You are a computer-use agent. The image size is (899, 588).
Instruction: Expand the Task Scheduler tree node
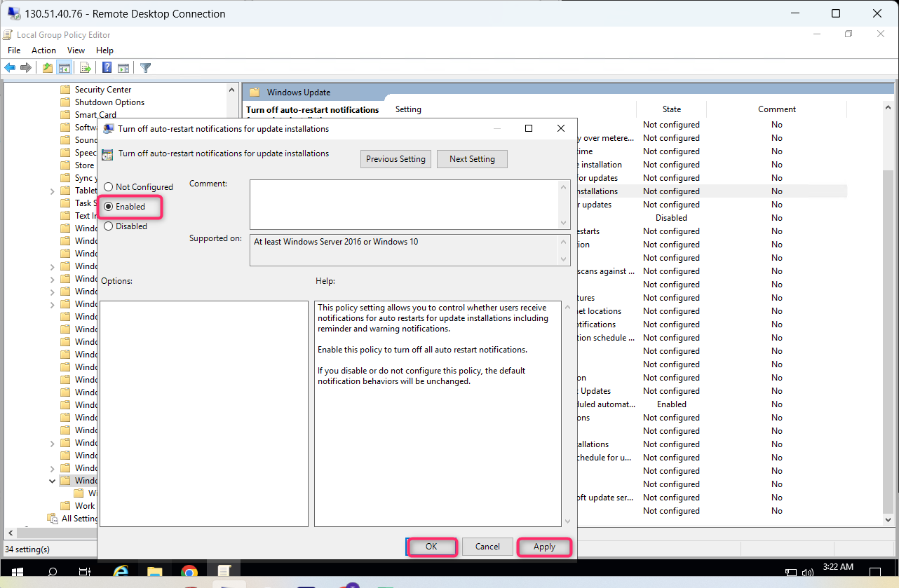(x=52, y=203)
